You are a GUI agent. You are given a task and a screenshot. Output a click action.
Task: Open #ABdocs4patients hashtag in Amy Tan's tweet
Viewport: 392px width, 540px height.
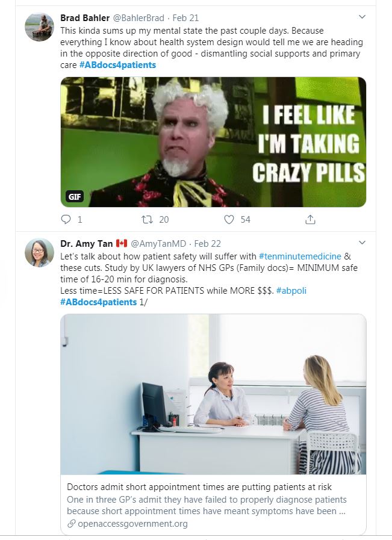pyautogui.click(x=98, y=302)
